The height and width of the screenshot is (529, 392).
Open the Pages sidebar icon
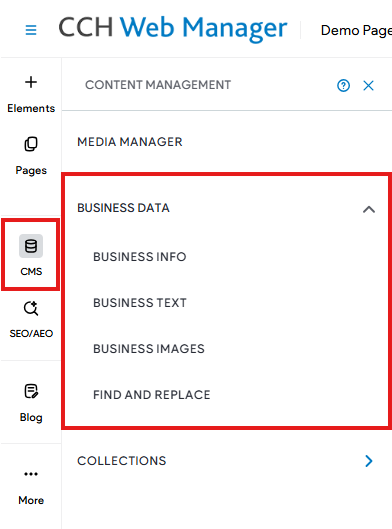click(x=31, y=144)
